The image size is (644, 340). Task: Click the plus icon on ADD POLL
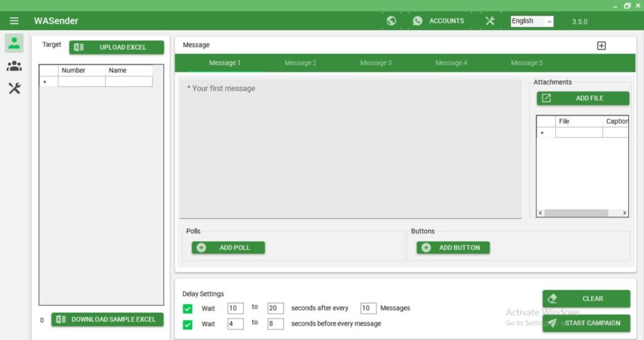point(201,247)
